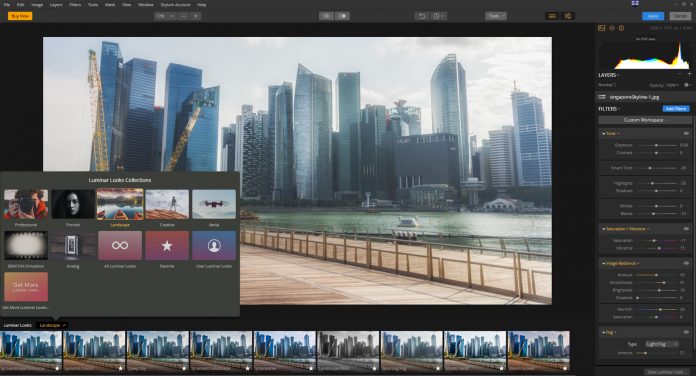Open the Image menu
Screen dimensions: 696x376
pos(37,4)
